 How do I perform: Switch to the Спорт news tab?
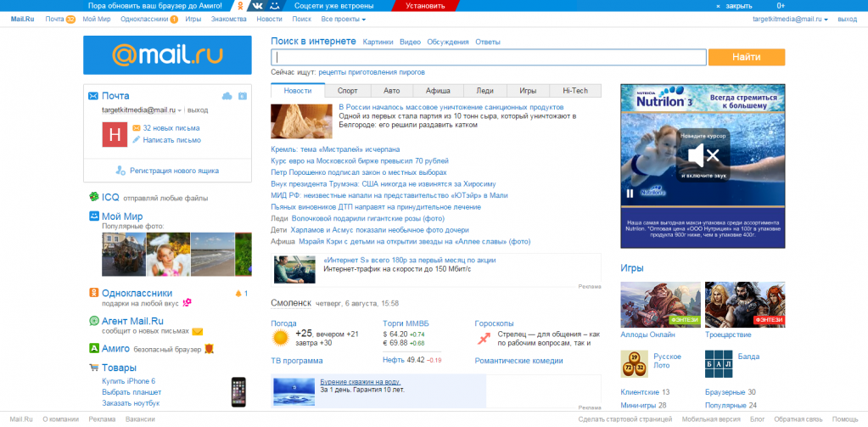pos(347,91)
